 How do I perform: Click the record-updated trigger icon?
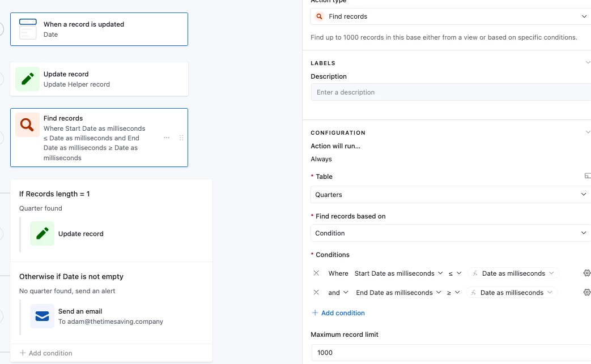point(27,29)
